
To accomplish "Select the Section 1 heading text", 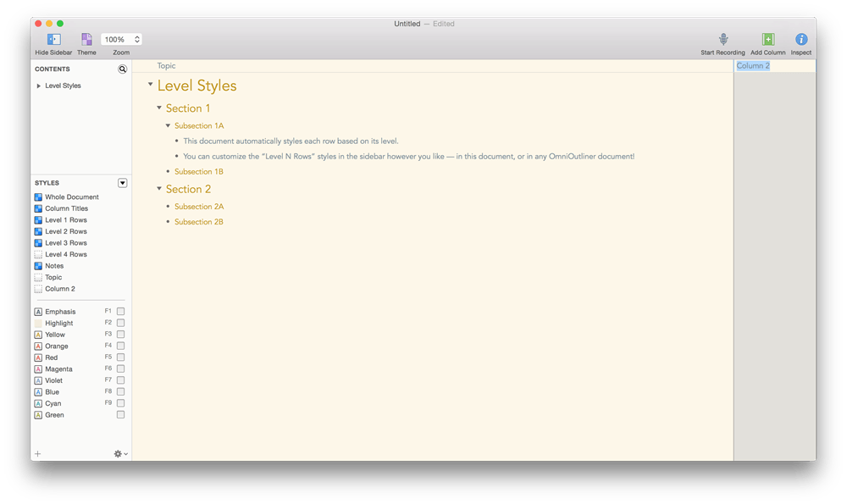I will (188, 108).
